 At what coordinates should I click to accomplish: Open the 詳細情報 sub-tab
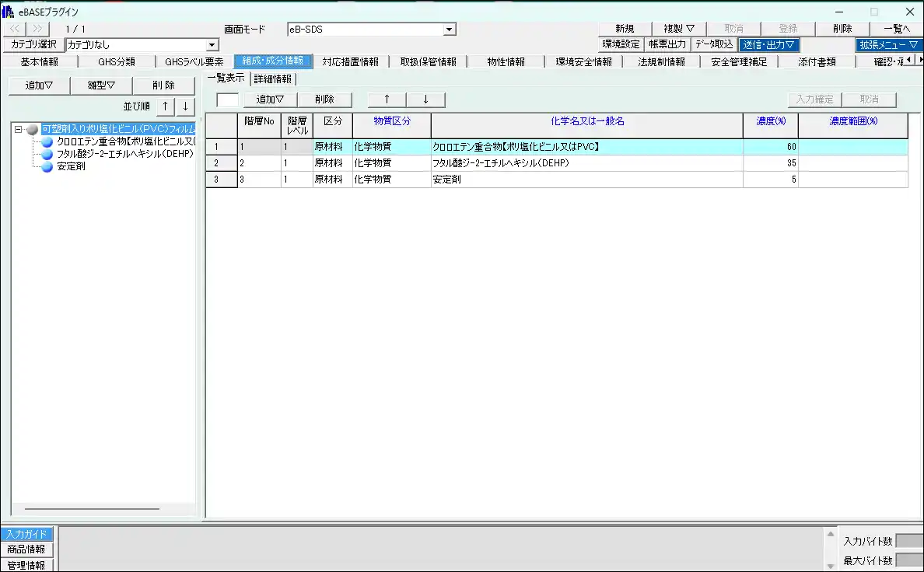coord(272,78)
